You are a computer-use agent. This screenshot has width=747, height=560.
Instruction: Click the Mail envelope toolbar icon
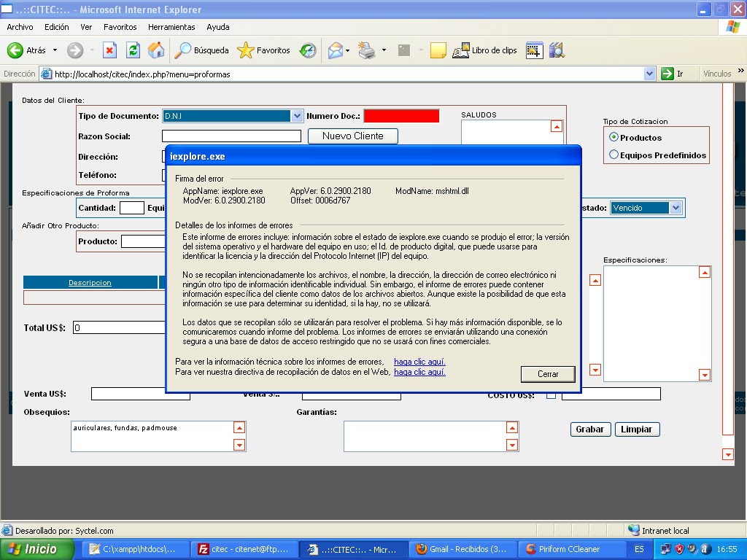coord(336,50)
